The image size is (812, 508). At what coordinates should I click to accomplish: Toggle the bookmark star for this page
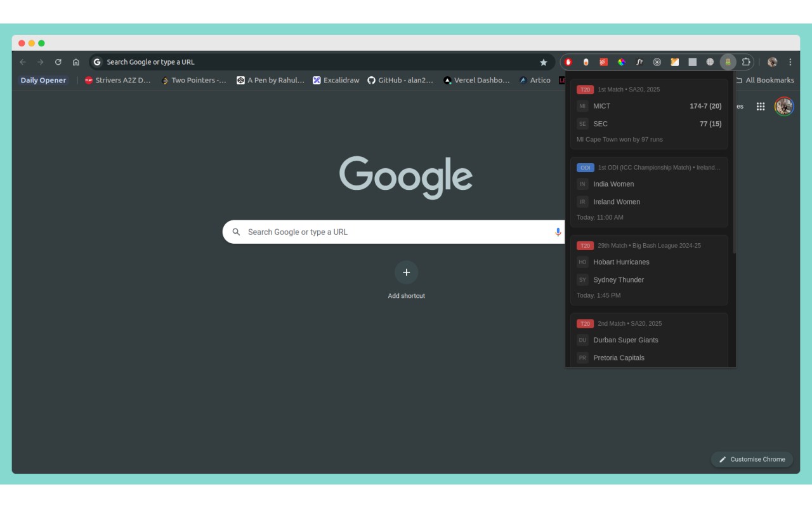(x=544, y=62)
